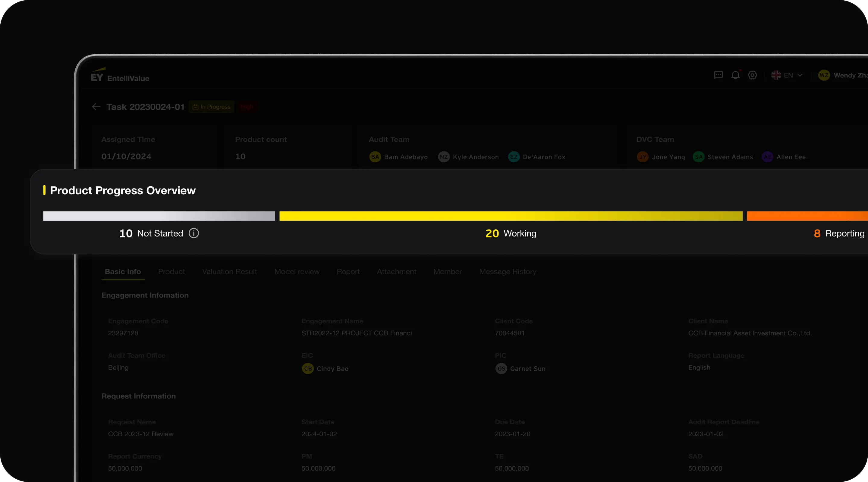Click due date 2023-01-20
Image resolution: width=868 pixels, height=482 pixels.
point(512,434)
